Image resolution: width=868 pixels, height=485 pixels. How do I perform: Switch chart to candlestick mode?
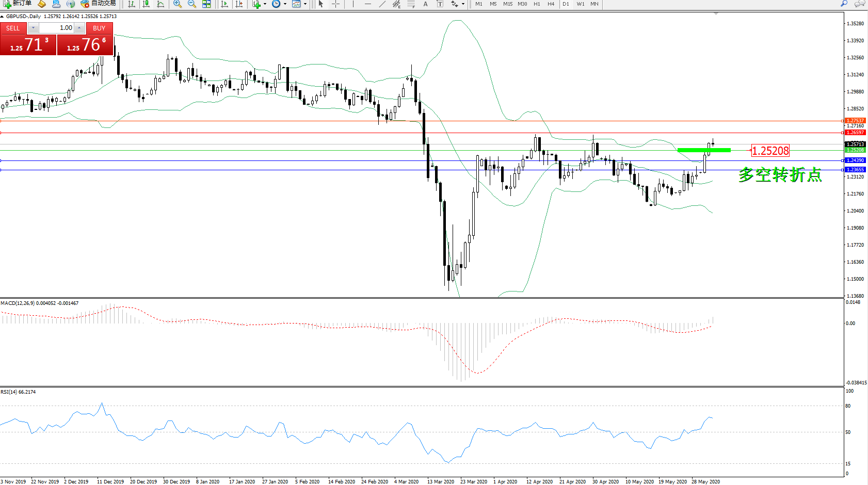pyautogui.click(x=146, y=4)
